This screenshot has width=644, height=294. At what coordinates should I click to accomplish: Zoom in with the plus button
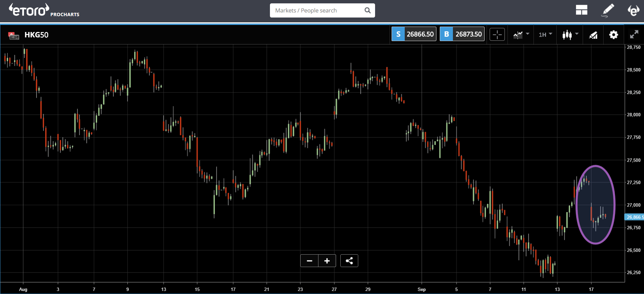click(x=327, y=261)
